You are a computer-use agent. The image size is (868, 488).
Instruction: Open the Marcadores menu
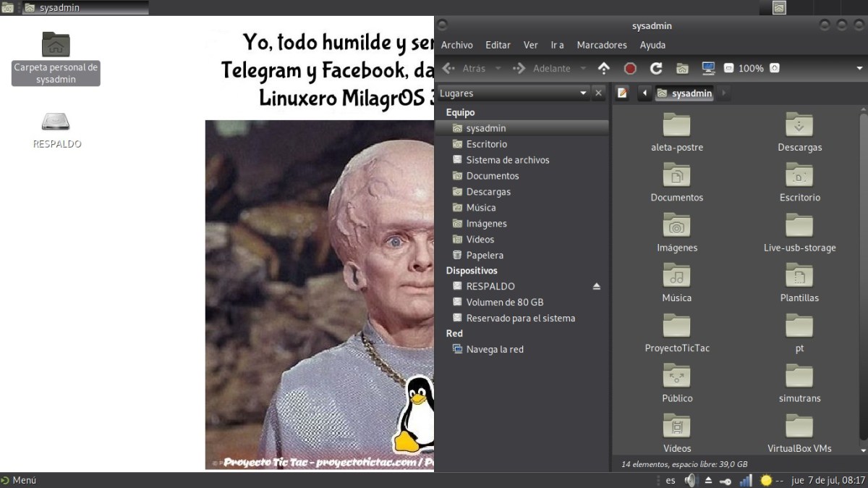point(601,45)
